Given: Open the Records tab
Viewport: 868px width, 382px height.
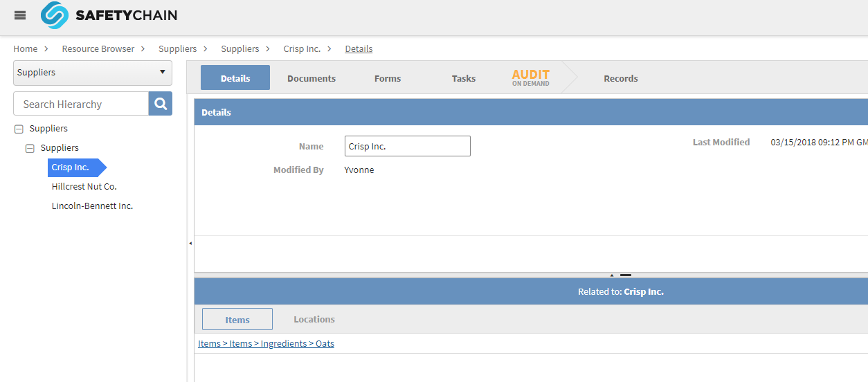Looking at the screenshot, I should pos(621,78).
